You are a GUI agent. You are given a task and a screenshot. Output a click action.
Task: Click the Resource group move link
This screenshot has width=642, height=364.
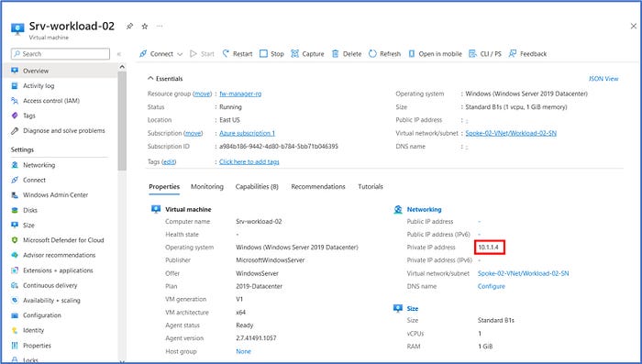(202, 94)
